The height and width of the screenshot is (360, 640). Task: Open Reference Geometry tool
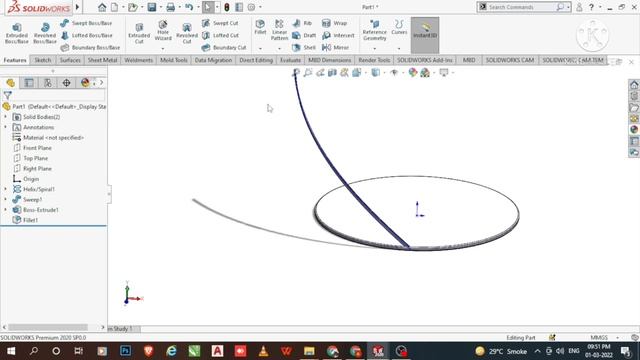[374, 30]
